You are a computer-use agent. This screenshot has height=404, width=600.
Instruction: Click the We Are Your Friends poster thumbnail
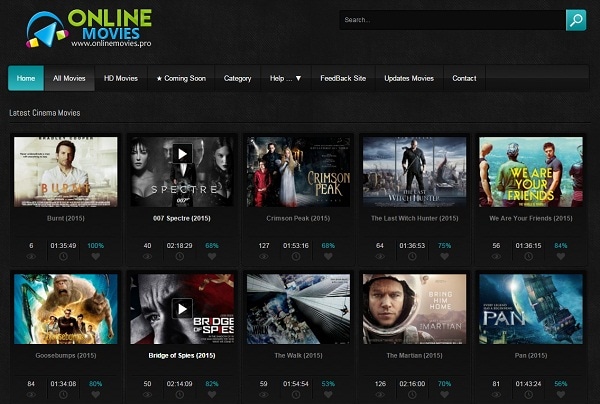coord(531,172)
